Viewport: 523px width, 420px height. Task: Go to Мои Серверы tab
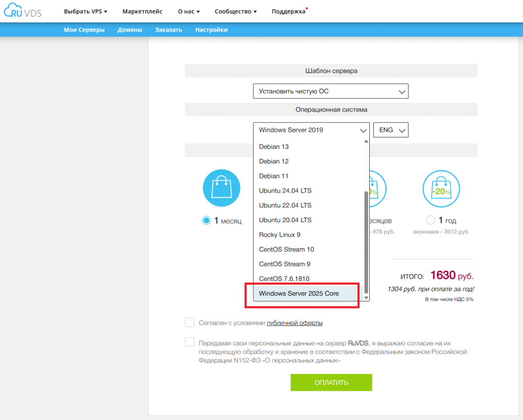84,30
